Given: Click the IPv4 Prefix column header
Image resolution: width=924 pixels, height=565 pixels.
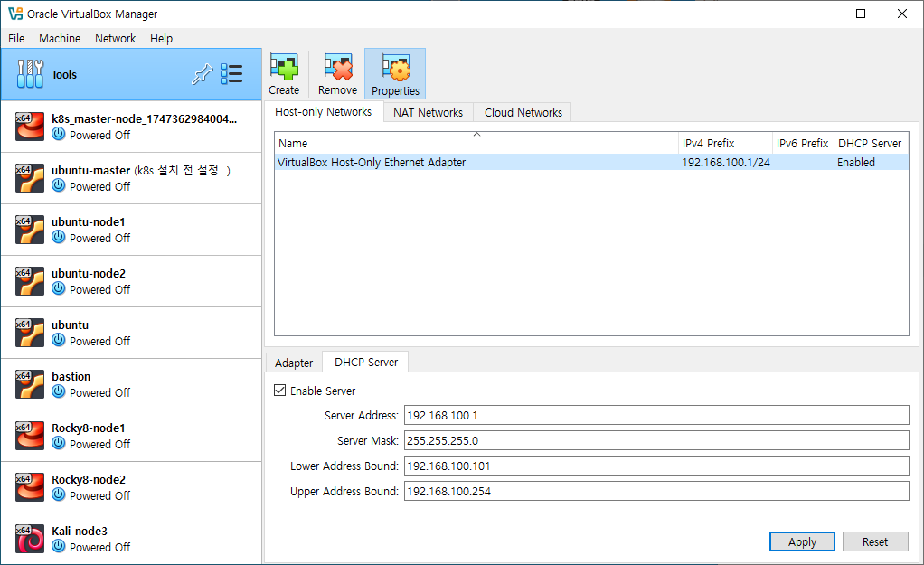Looking at the screenshot, I should click(725, 143).
